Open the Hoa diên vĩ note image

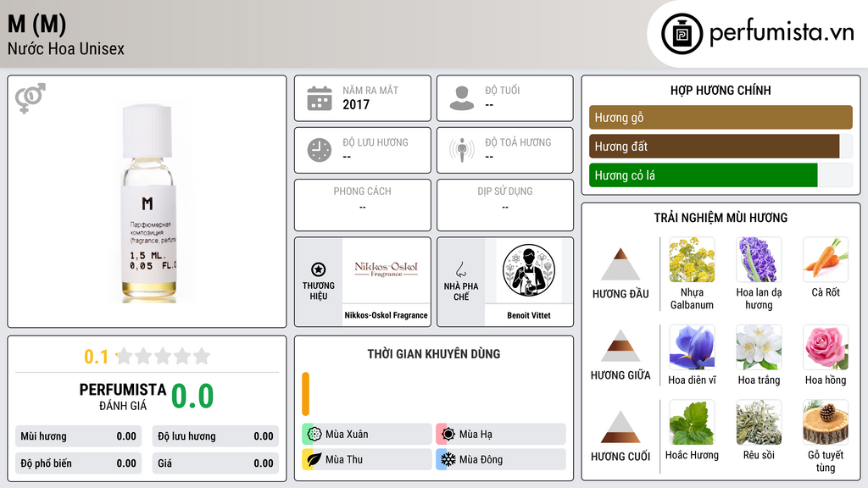point(692,347)
